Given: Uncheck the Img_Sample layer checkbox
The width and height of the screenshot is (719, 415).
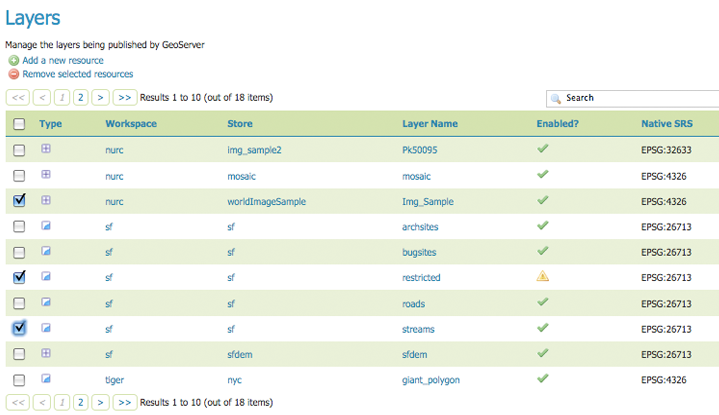Looking at the screenshot, I should [19, 200].
